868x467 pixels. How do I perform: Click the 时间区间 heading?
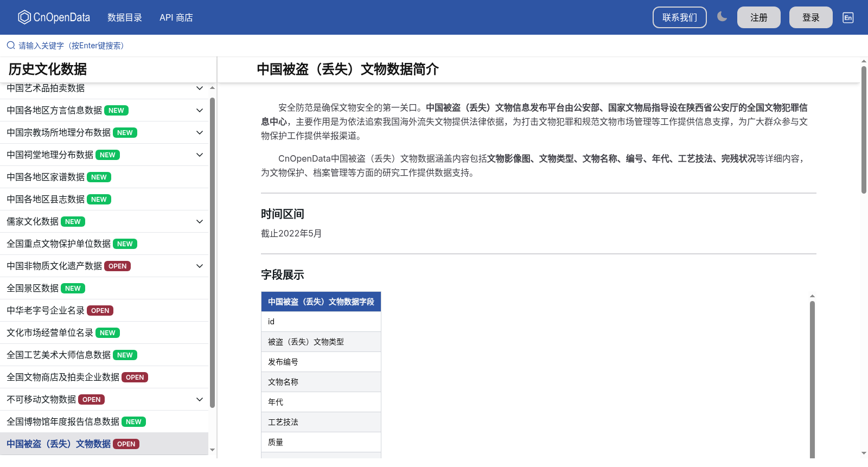pyautogui.click(x=283, y=214)
